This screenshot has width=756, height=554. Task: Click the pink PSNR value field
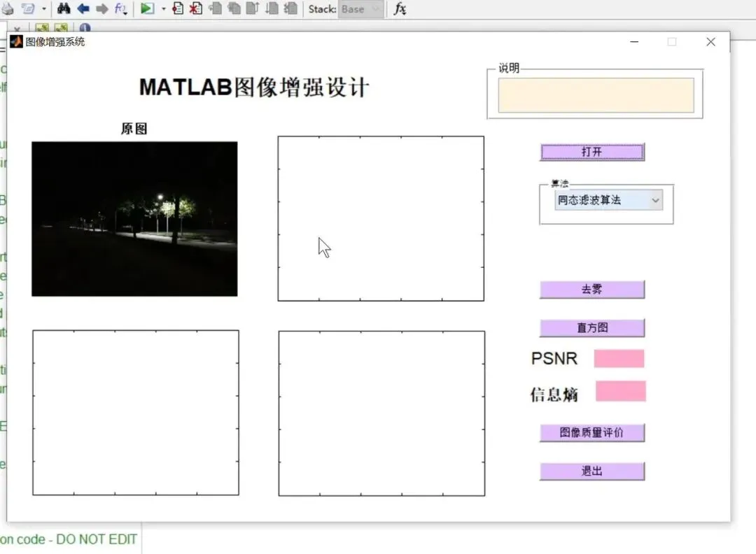[619, 358]
